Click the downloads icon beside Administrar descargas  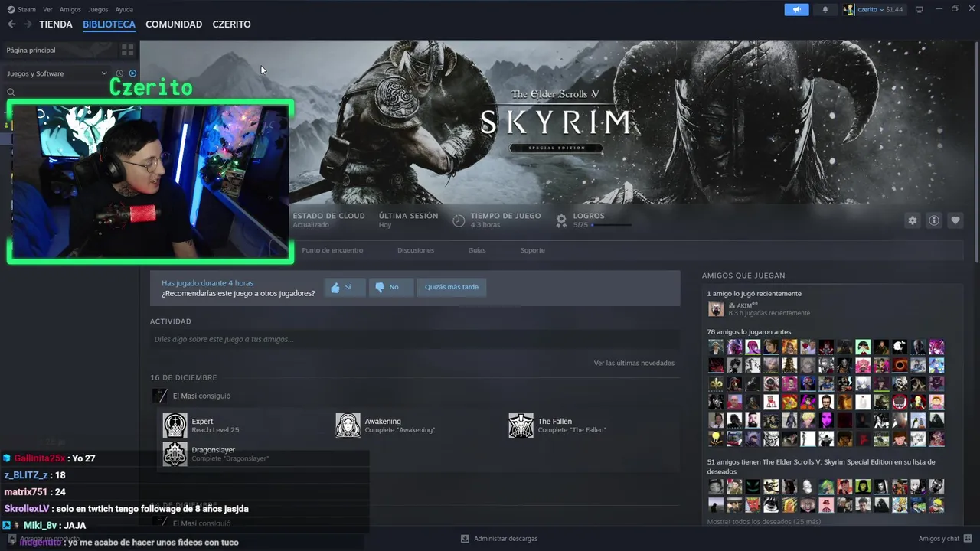click(465, 538)
